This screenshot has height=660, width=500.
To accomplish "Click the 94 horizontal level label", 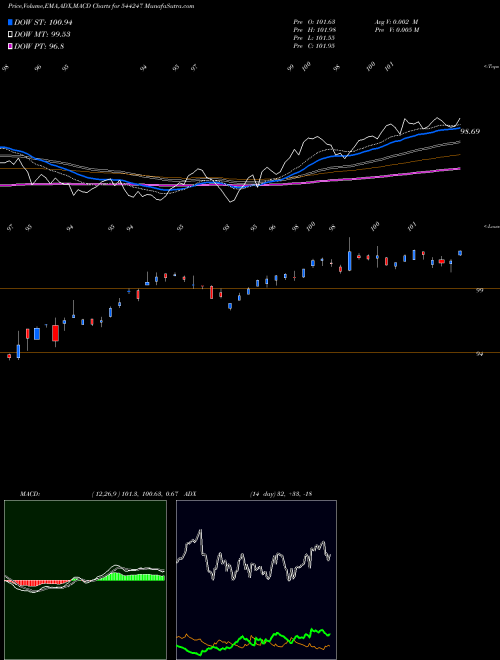I will [479, 354].
